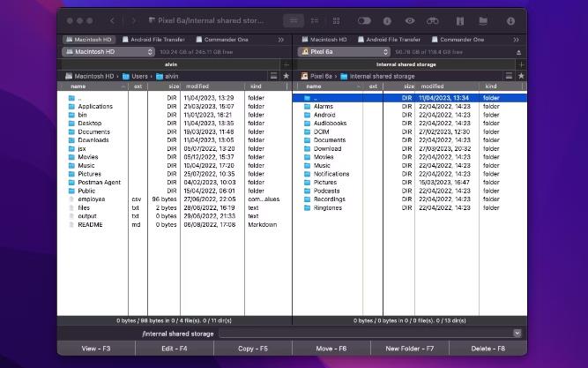Open the operations queue icon at toolbar end

pos(510,21)
